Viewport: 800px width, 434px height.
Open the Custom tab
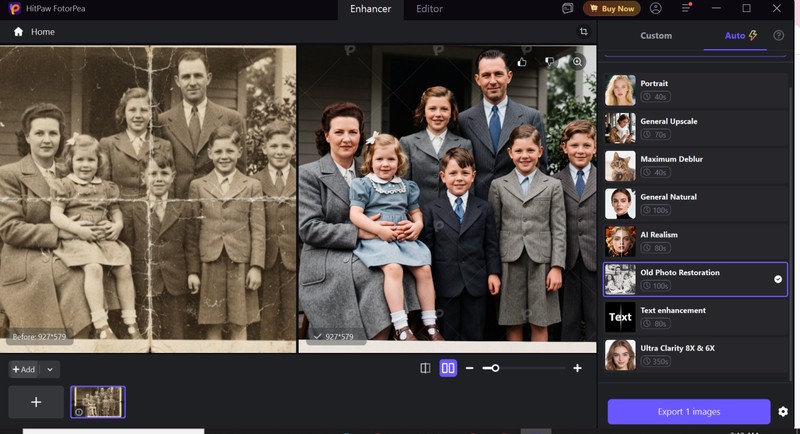[656, 36]
